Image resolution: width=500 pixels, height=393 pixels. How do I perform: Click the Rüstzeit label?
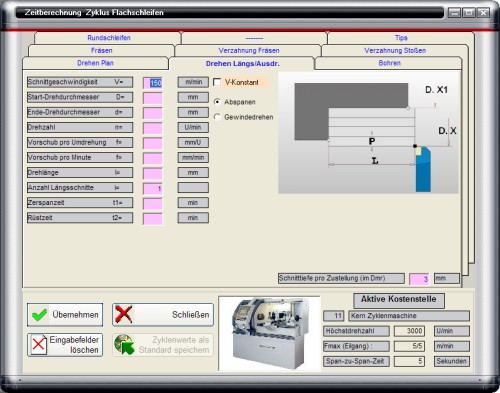click(80, 218)
